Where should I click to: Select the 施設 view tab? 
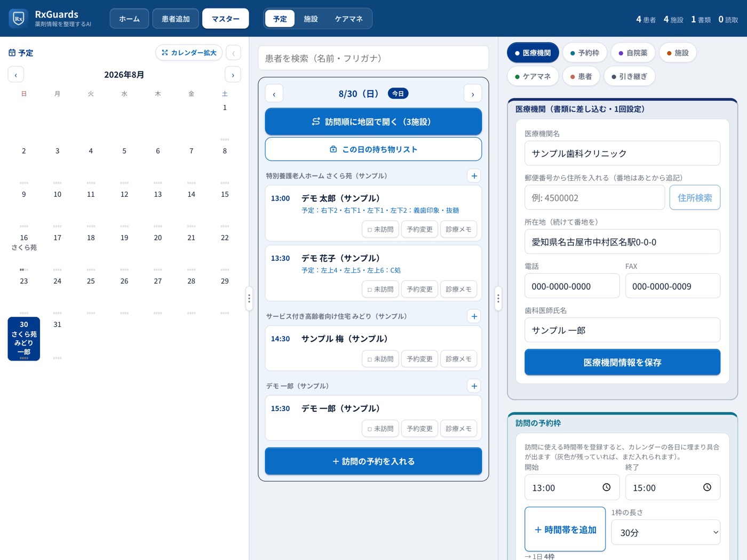[x=311, y=19]
